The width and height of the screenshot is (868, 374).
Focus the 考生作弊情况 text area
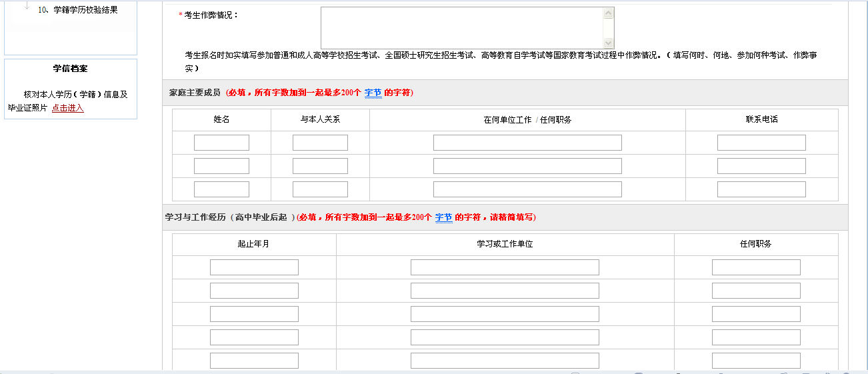[x=461, y=28]
